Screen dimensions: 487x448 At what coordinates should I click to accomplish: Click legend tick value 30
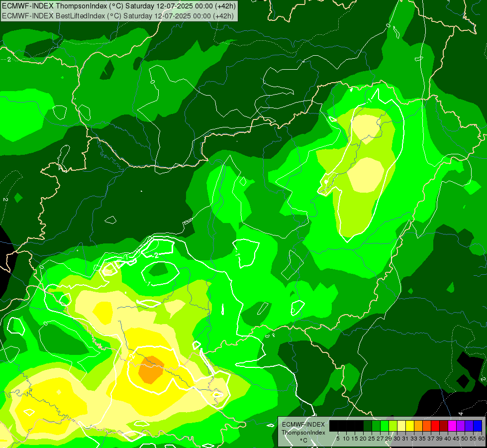pos(397,439)
